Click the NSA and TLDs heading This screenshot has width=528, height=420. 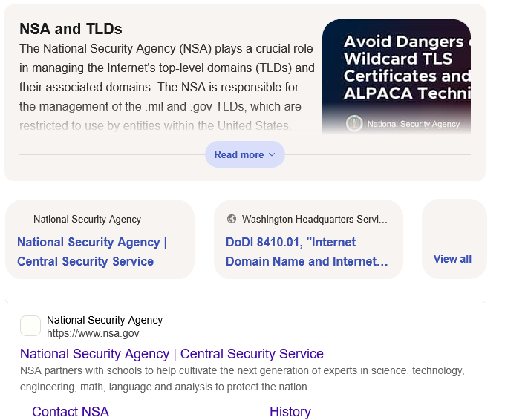(71, 29)
